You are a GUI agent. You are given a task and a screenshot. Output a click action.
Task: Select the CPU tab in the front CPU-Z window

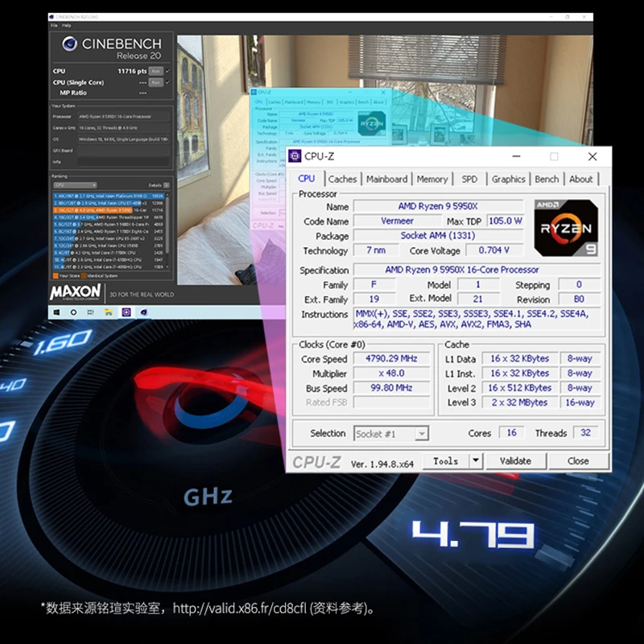click(x=307, y=179)
